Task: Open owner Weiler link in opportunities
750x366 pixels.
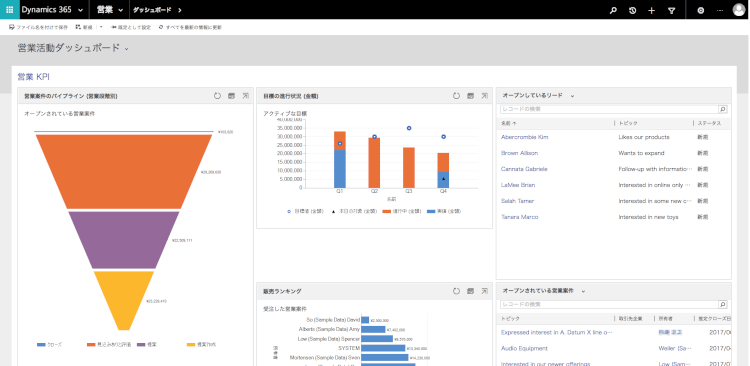Action: pyautogui.click(x=675, y=349)
